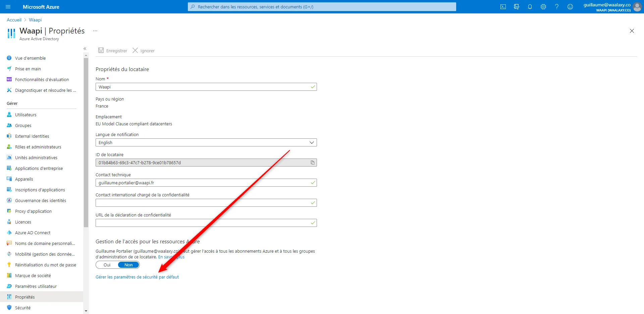The image size is (644, 314).
Task: Go to Accueil breadcrumb
Action: tap(14, 20)
